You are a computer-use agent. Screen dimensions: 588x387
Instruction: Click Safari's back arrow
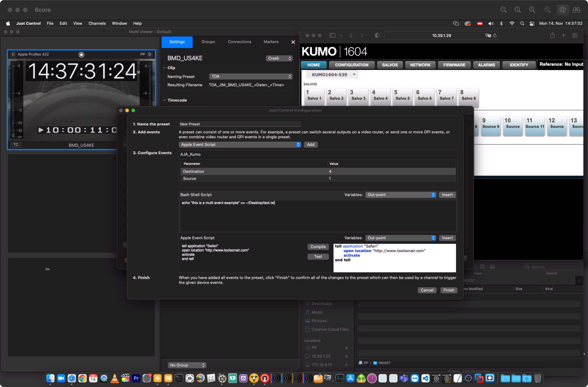[351, 36]
